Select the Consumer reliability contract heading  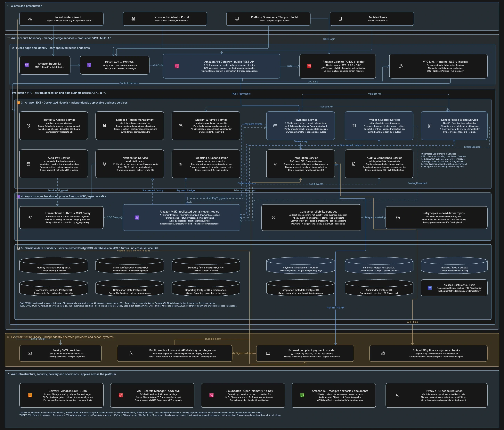click(318, 212)
